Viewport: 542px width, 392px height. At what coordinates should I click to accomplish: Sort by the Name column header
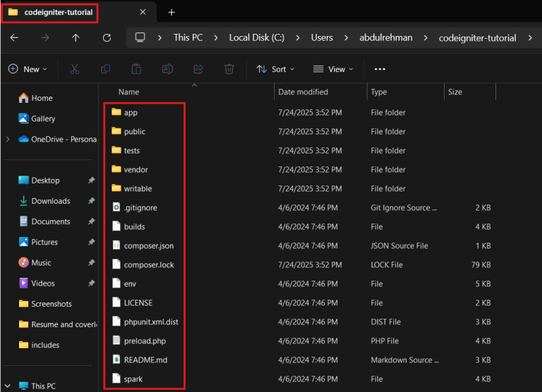tap(128, 92)
